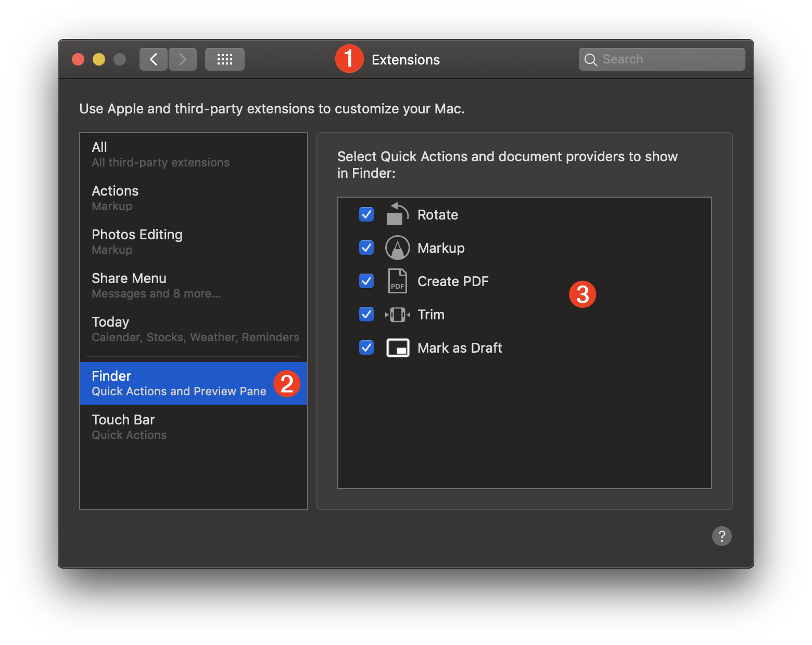Uncheck the Rotate checkbox
This screenshot has height=645, width=812.
click(366, 214)
